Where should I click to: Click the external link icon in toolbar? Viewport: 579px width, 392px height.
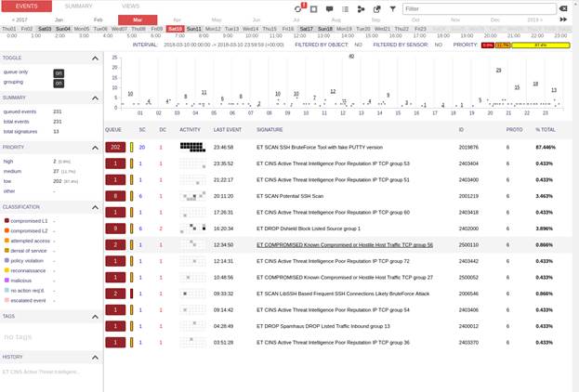point(376,8)
